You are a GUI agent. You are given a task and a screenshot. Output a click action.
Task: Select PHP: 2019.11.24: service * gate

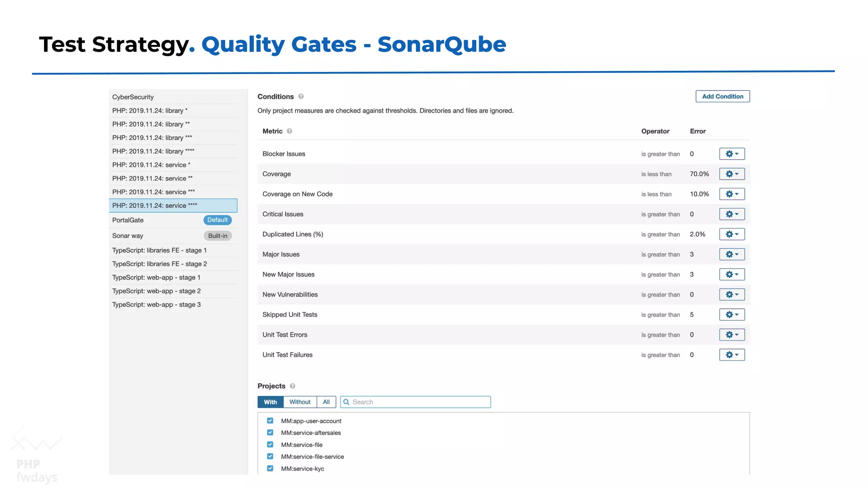click(173, 165)
